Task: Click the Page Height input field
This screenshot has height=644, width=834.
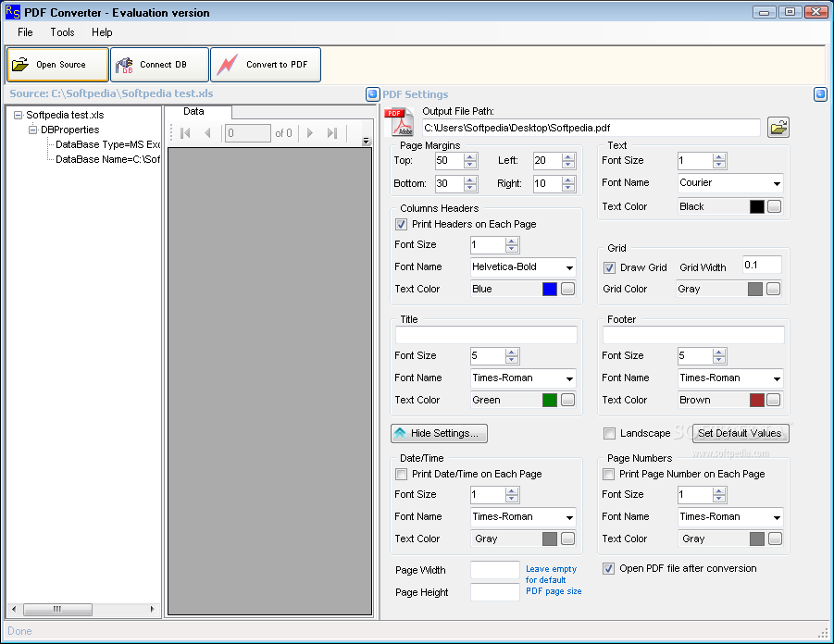Action: pos(494,592)
